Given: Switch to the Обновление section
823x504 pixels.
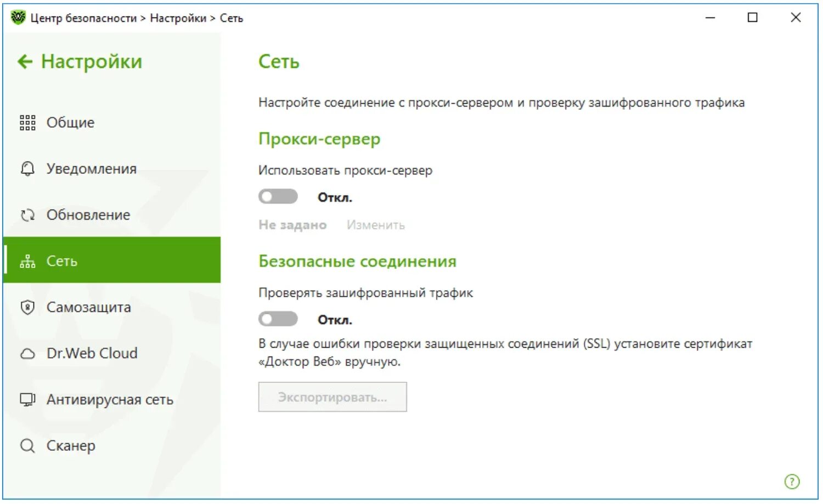Looking at the screenshot, I should 112,215.
